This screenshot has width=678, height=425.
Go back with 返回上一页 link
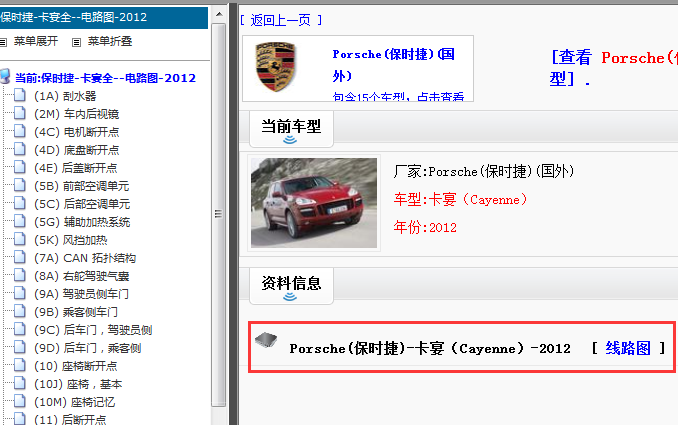coord(281,20)
